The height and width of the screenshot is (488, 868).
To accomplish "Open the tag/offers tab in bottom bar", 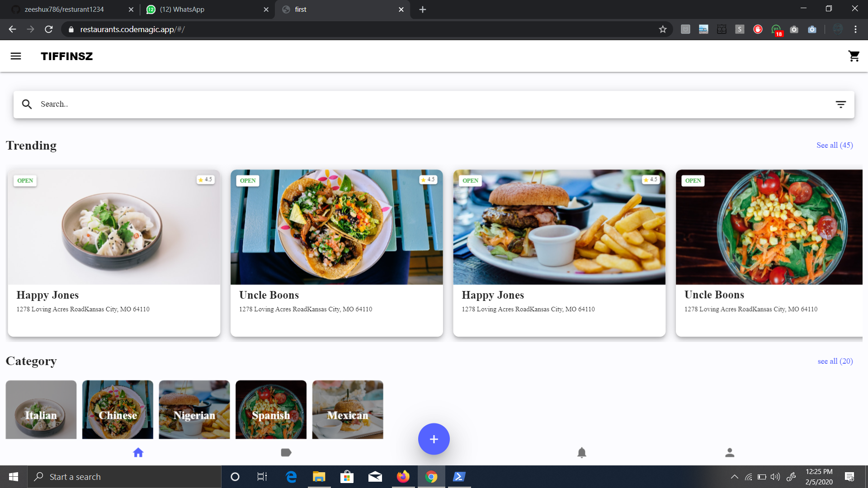I will point(286,452).
